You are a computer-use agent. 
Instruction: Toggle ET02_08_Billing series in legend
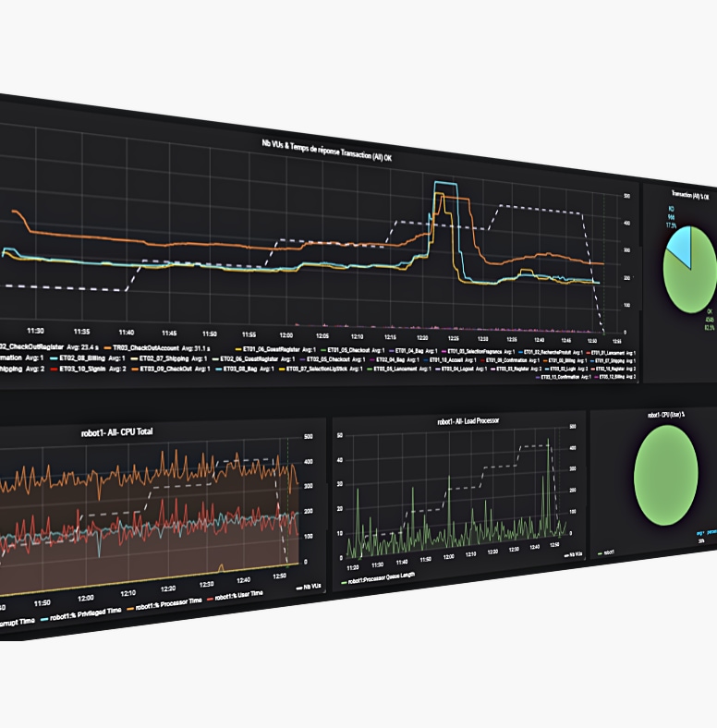click(x=87, y=358)
